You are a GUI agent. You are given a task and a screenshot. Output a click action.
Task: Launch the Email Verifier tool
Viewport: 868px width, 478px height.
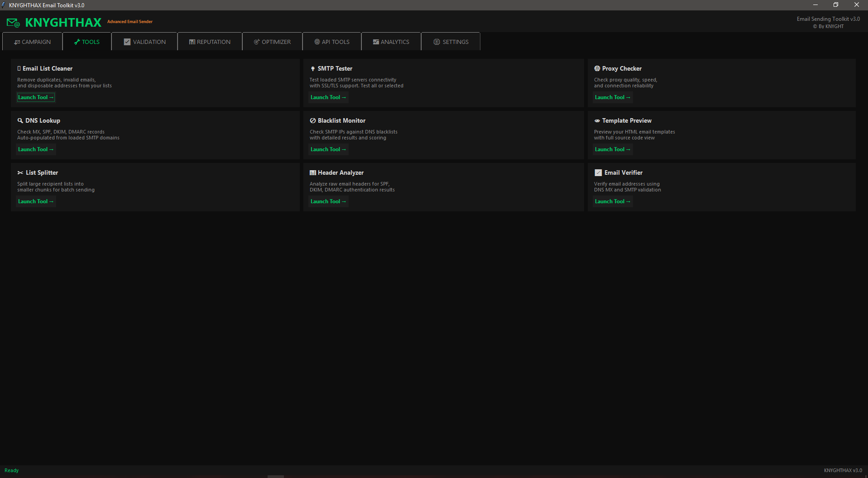click(x=613, y=201)
